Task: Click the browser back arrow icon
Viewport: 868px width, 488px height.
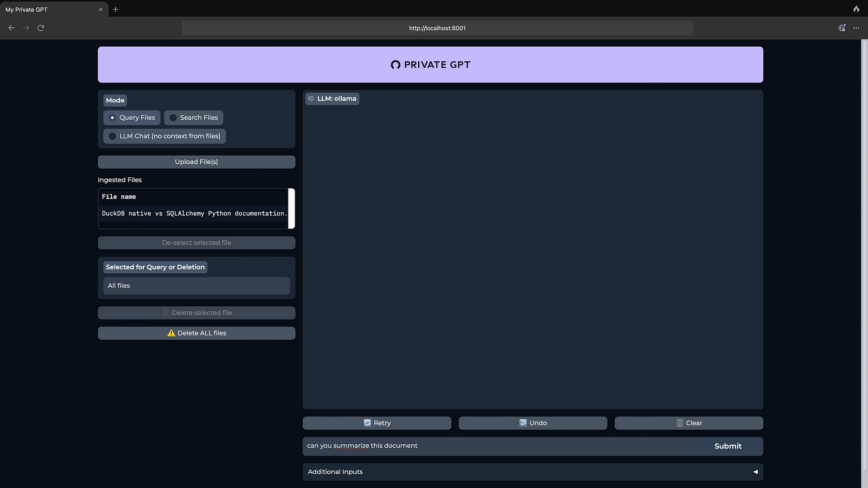Action: pos(11,28)
